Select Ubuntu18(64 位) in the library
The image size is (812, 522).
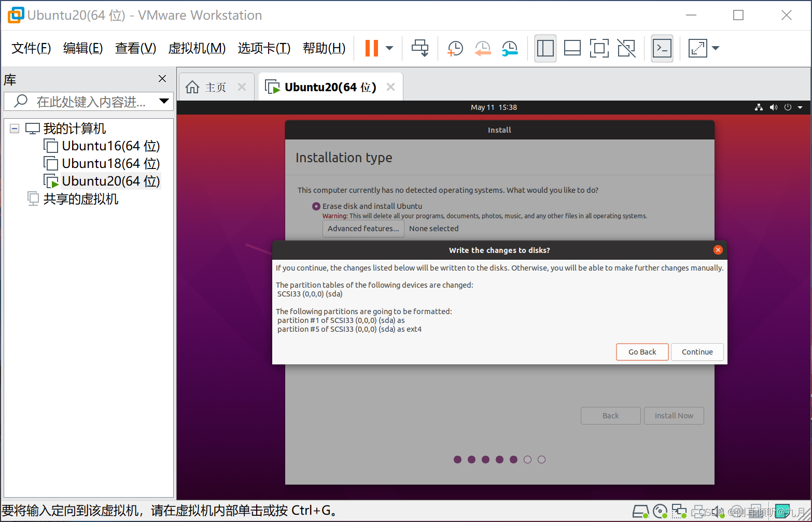(110, 163)
